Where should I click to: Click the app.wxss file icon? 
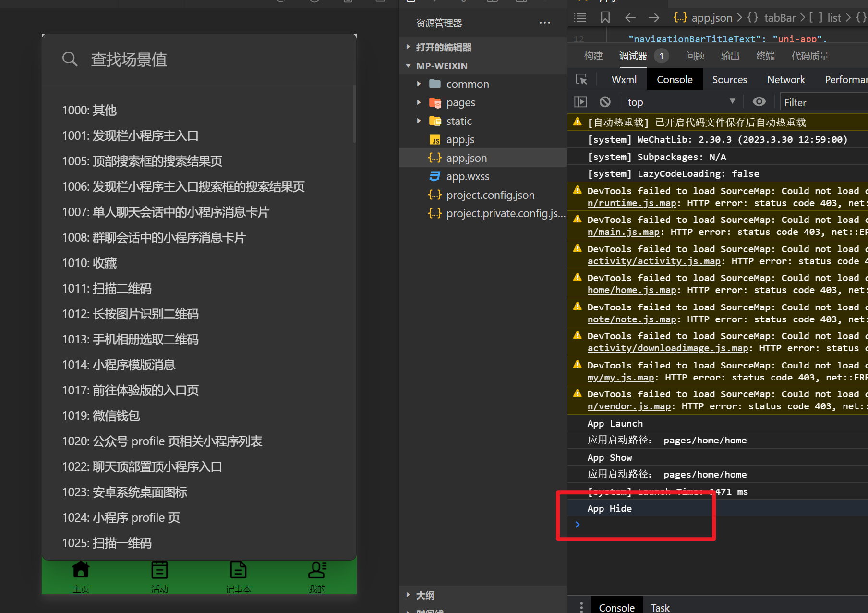click(x=435, y=176)
